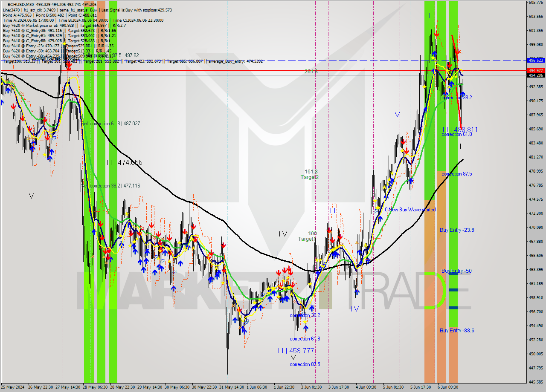
Task: Click the 470.090 price axis value
Action: (536, 228)
